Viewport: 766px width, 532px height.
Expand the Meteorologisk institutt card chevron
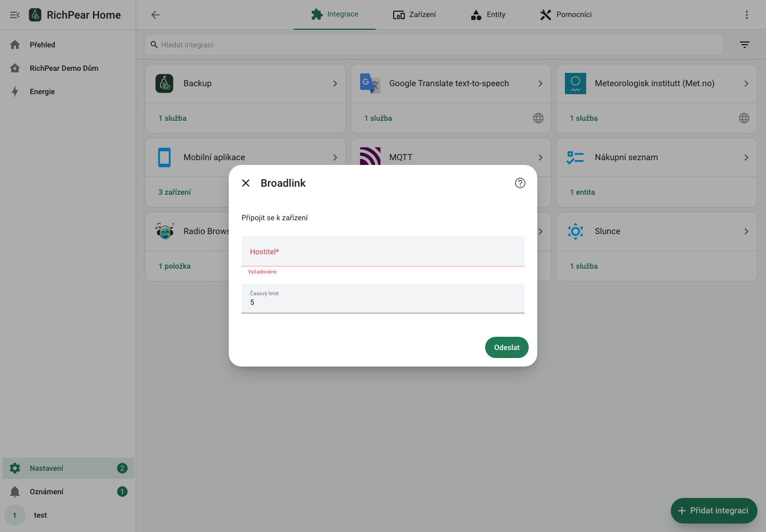pyautogui.click(x=746, y=84)
